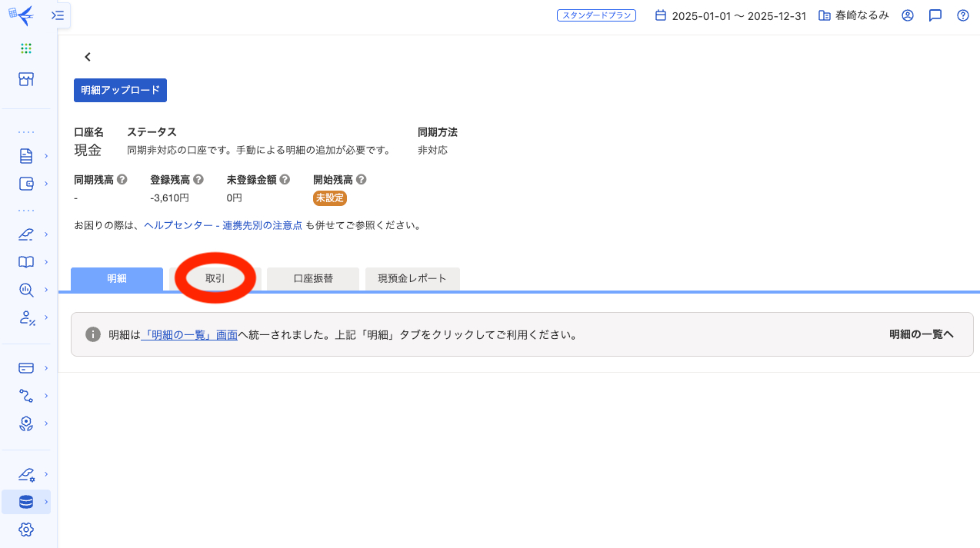Expand the pen entry menu in sidebar
The width and height of the screenshot is (980, 548).
point(26,234)
